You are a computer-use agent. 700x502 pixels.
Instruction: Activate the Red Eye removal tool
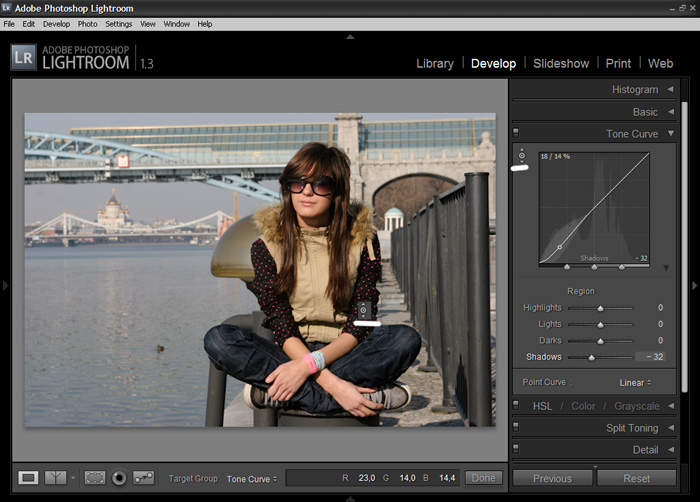coord(119,478)
